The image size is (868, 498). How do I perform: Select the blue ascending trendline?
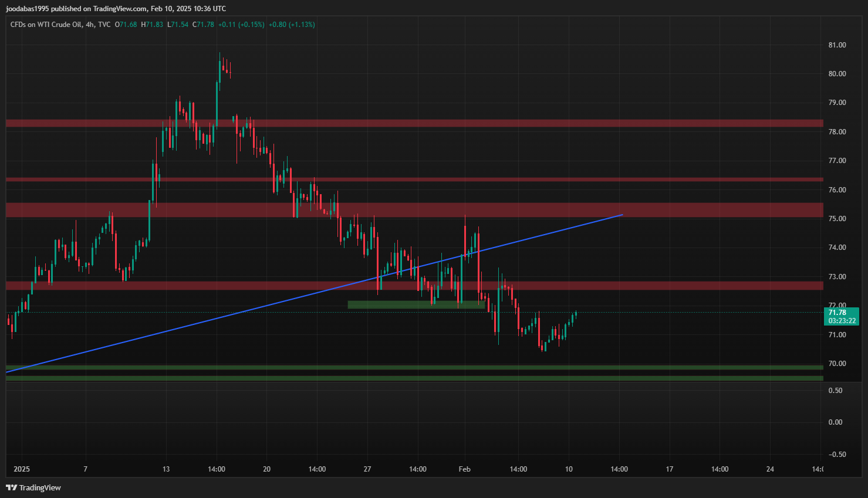pos(313,293)
